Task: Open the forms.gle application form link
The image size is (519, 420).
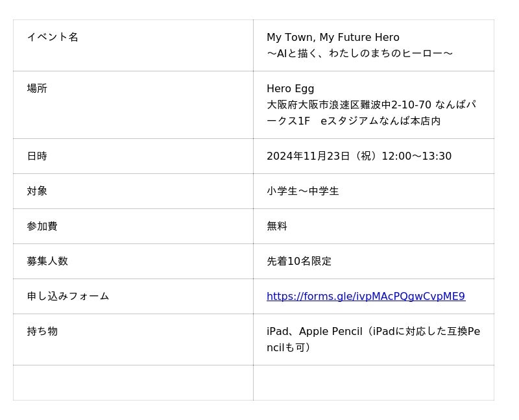Action: [365, 297]
